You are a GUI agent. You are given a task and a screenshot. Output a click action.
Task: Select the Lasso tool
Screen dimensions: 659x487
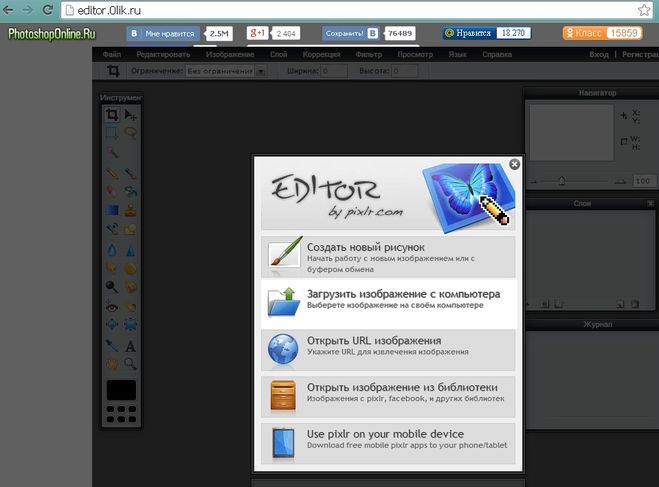(x=130, y=133)
